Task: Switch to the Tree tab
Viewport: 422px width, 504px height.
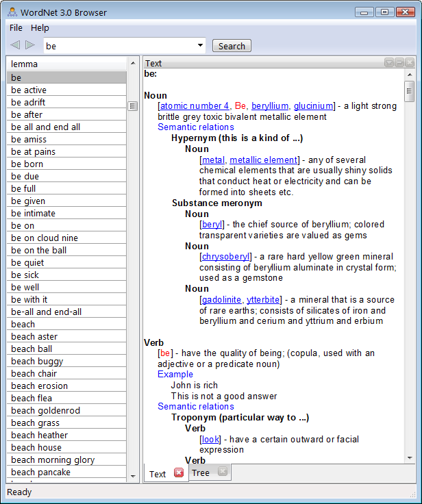Action: (x=201, y=473)
